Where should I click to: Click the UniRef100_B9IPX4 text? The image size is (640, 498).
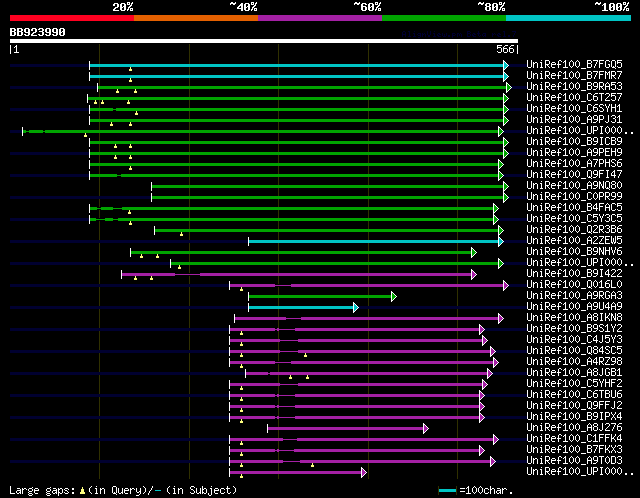[574, 417]
